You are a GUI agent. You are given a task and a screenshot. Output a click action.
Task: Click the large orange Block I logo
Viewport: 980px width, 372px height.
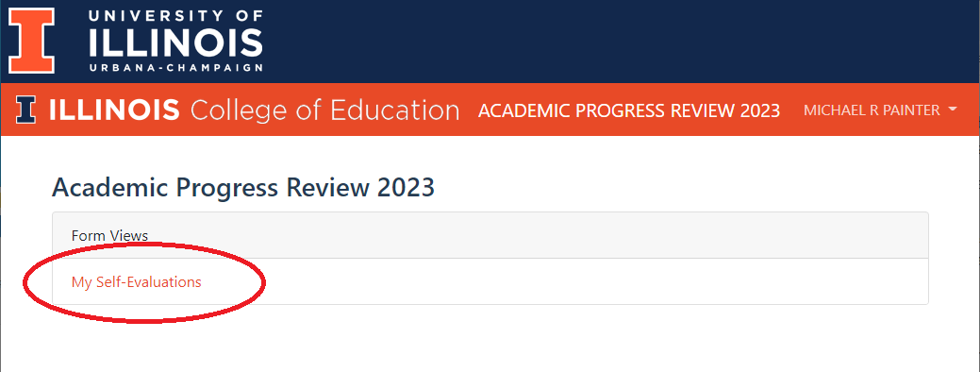[x=31, y=41]
